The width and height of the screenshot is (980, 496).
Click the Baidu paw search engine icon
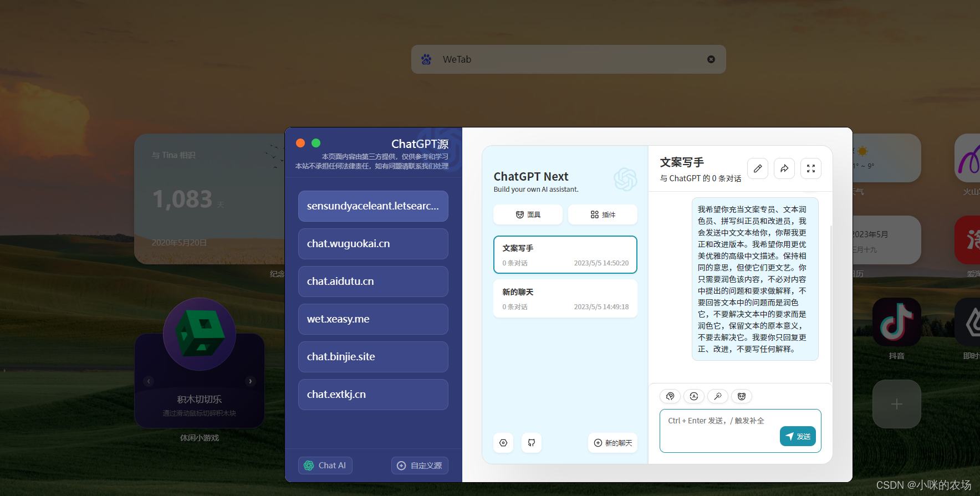[x=426, y=59]
